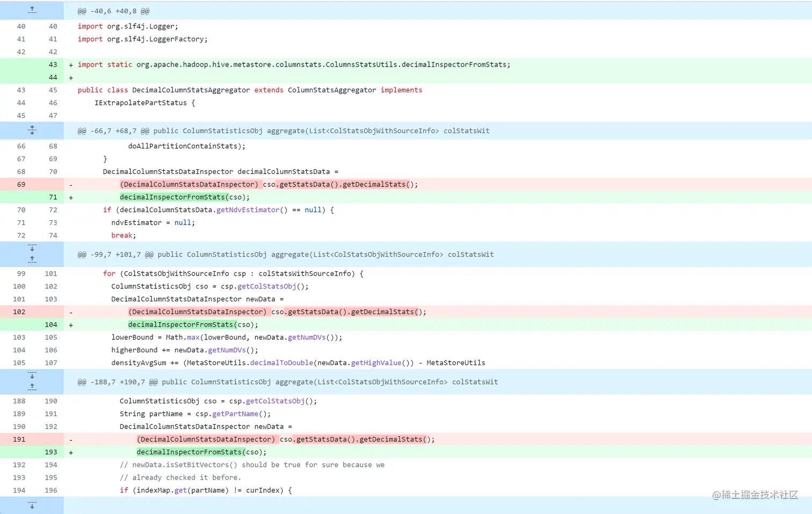This screenshot has height=514, width=812.
Task: Click the "for (ColStatsObjWithSourceInfo csp" loop line
Action: click(233, 274)
